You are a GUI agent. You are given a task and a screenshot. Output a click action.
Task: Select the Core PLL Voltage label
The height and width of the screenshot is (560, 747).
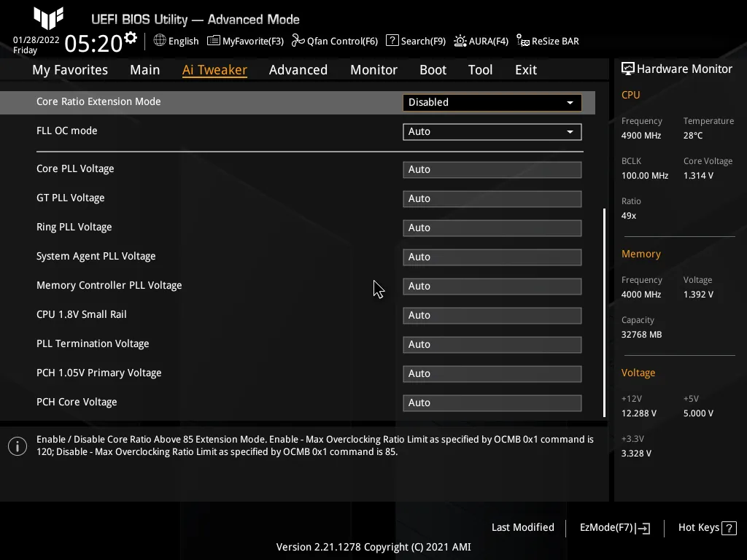click(x=75, y=168)
